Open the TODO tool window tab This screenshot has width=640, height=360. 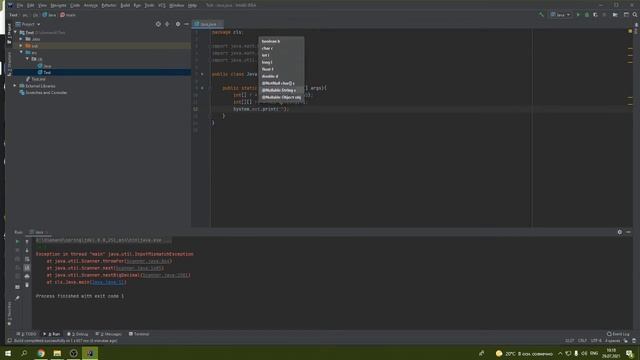coord(27,334)
